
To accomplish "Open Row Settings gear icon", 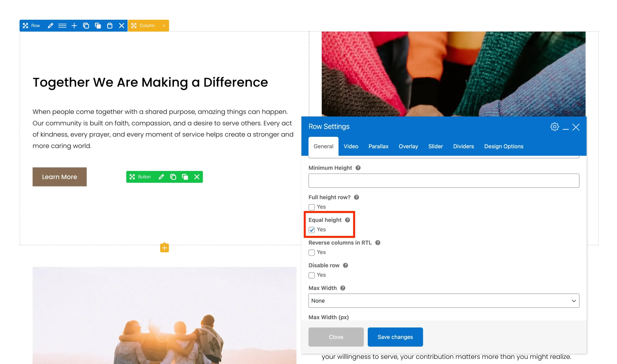I will (x=554, y=127).
